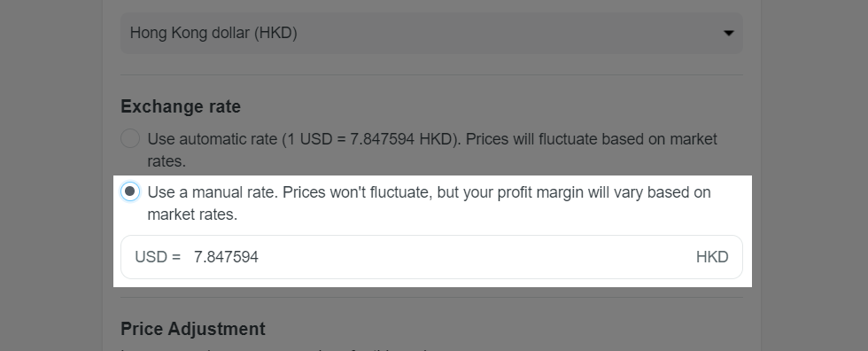Click the empty middle of the manual rate field

click(x=477, y=257)
